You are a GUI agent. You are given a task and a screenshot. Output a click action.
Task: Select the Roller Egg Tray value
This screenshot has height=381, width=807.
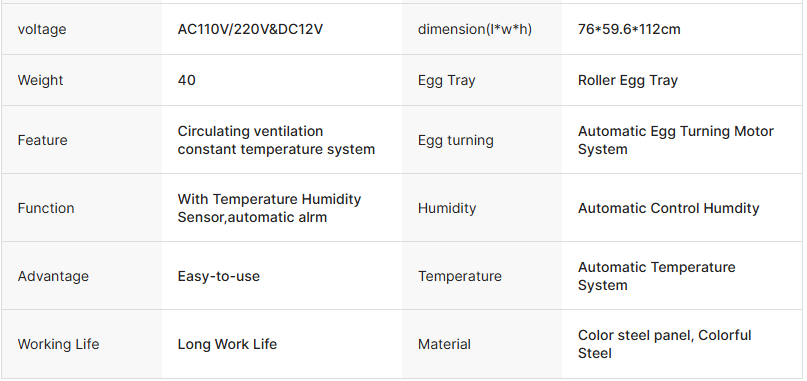(627, 80)
